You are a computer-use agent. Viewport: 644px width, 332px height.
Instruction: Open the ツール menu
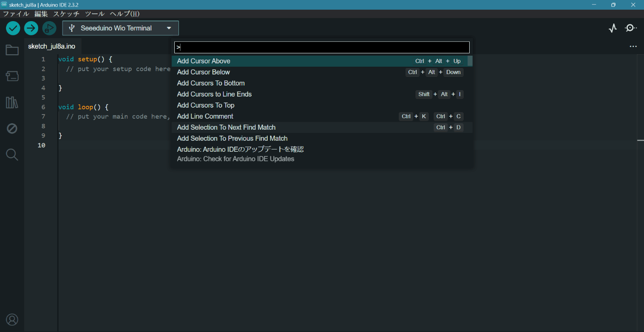(95, 14)
